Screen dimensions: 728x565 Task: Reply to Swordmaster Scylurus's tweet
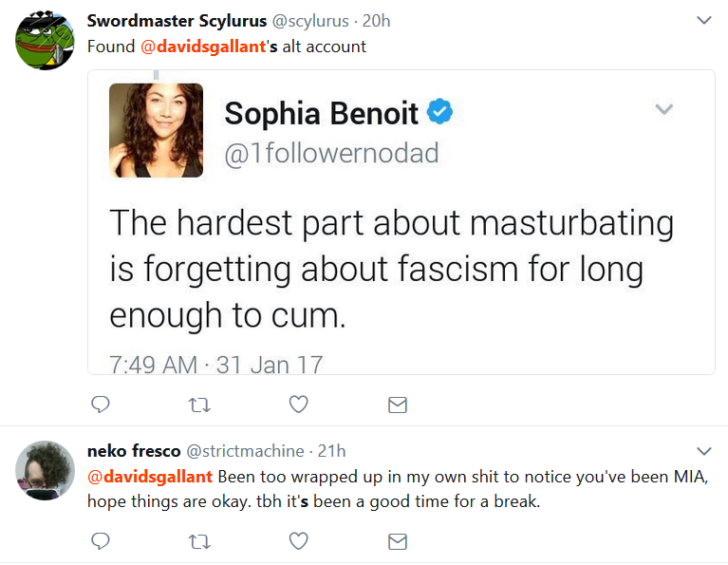(101, 405)
